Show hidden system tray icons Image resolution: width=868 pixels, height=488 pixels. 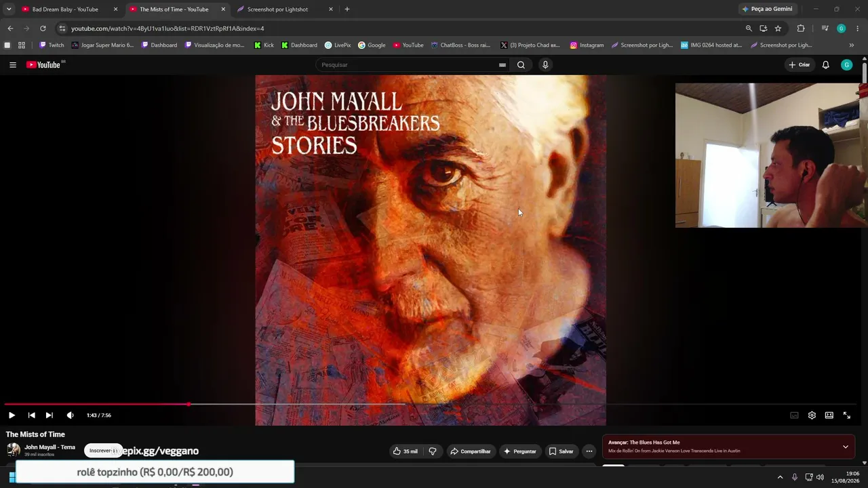780,477
